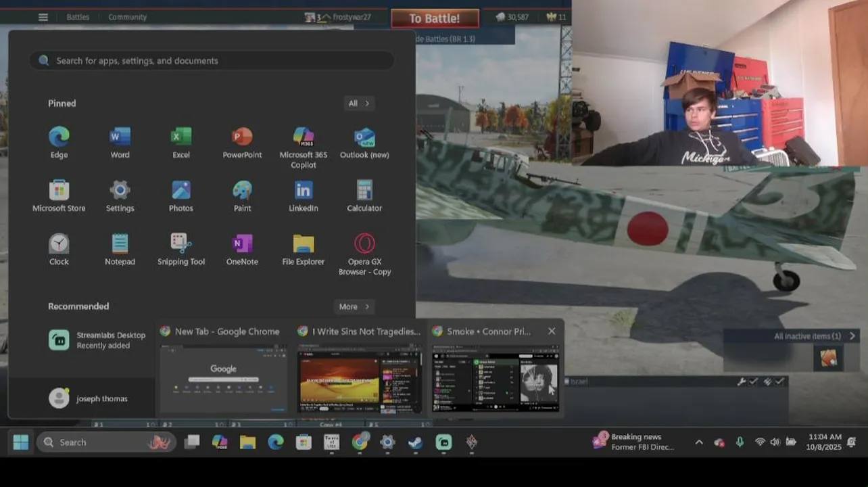Viewport: 868px width, 487px height.
Task: Open the Community menu in War Thunder
Action: click(x=127, y=17)
